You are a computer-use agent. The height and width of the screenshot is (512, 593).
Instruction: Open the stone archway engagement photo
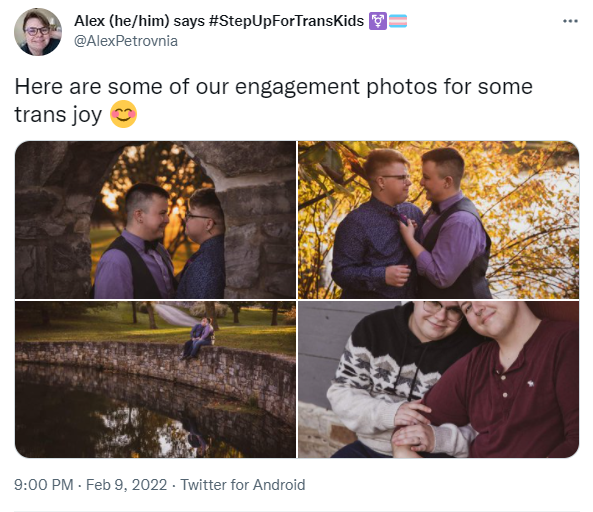click(x=155, y=220)
